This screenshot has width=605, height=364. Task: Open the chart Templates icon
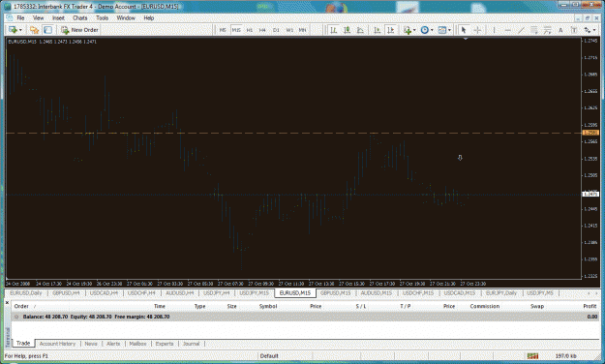(x=442, y=30)
